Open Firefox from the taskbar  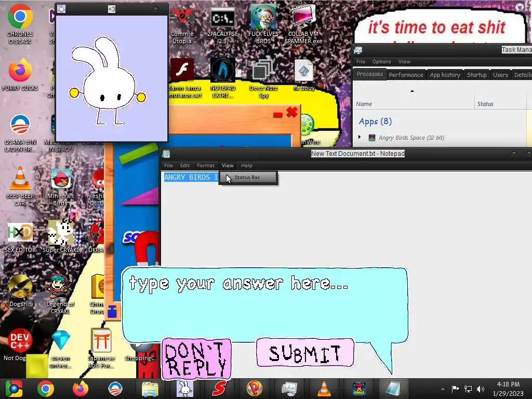click(x=81, y=389)
